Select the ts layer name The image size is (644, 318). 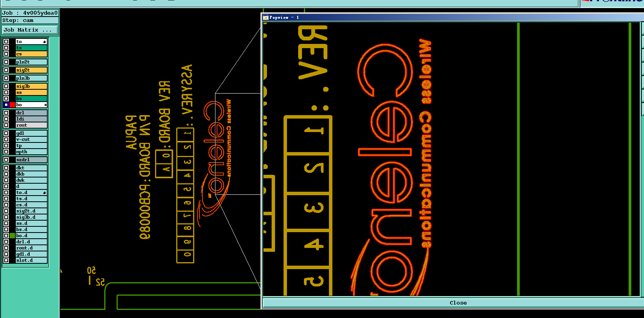(x=31, y=48)
